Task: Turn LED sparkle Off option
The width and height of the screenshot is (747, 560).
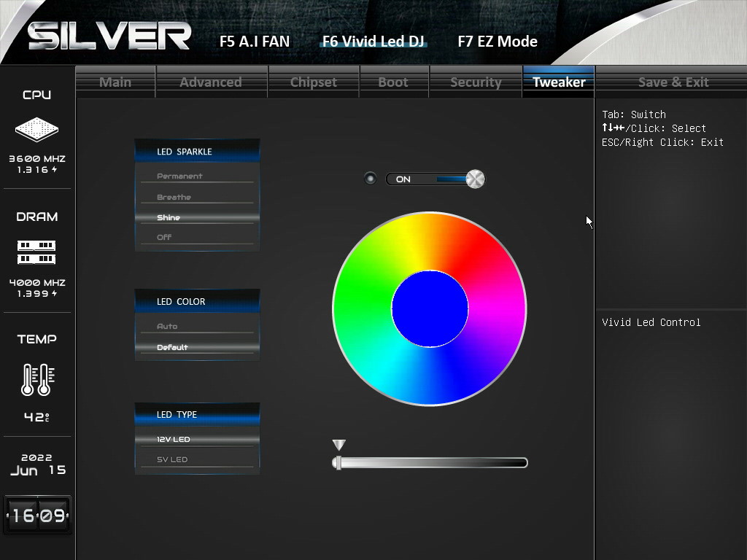Action: 164,238
